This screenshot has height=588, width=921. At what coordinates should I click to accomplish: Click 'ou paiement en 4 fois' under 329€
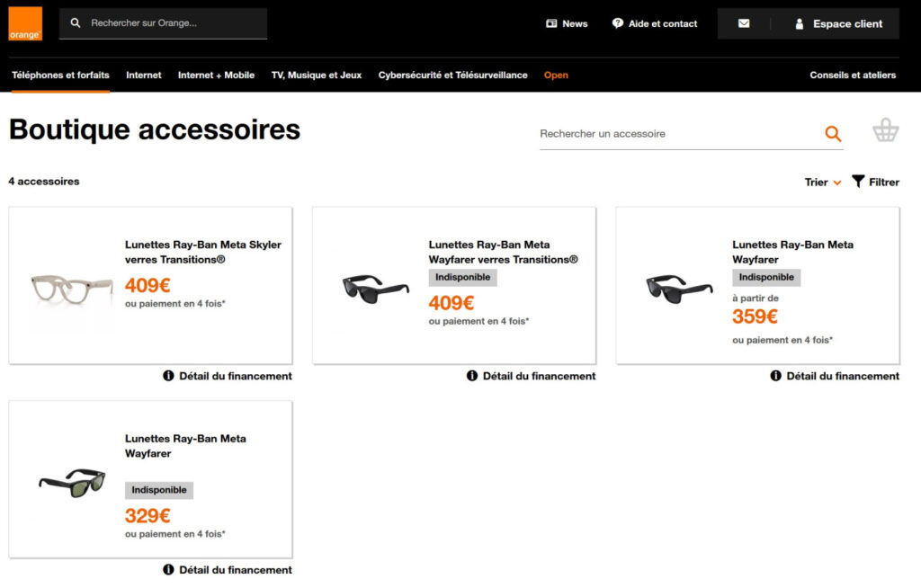pos(175,534)
